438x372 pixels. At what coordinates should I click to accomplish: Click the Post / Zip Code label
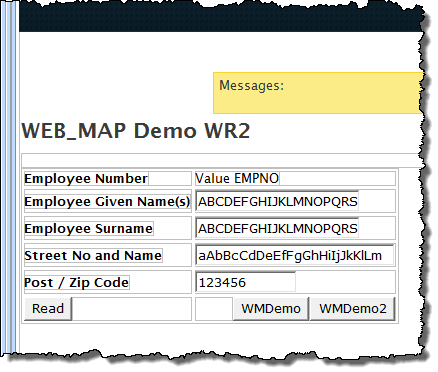[x=77, y=283]
